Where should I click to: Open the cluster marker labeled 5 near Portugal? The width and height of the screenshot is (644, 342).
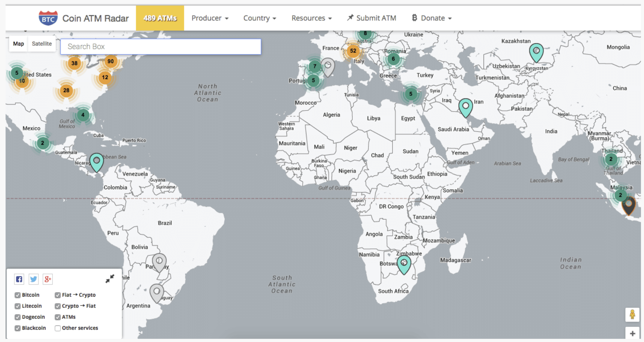[x=313, y=81]
